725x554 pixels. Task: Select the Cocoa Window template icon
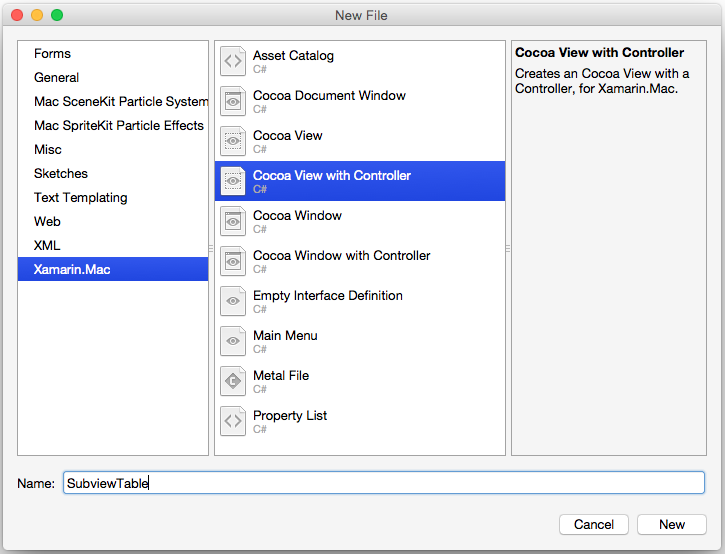coord(233,221)
